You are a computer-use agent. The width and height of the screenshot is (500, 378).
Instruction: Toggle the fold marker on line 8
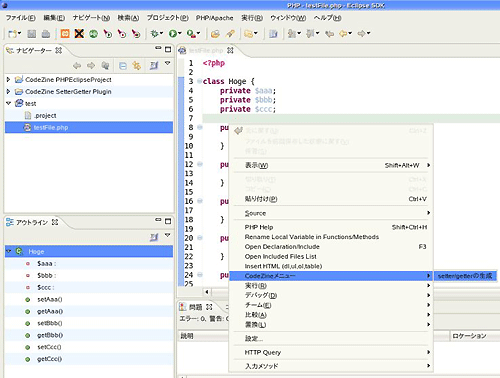pyautogui.click(x=200, y=127)
